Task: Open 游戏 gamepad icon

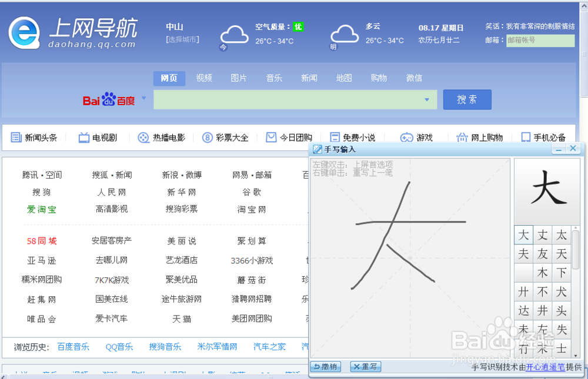Action: click(406, 137)
